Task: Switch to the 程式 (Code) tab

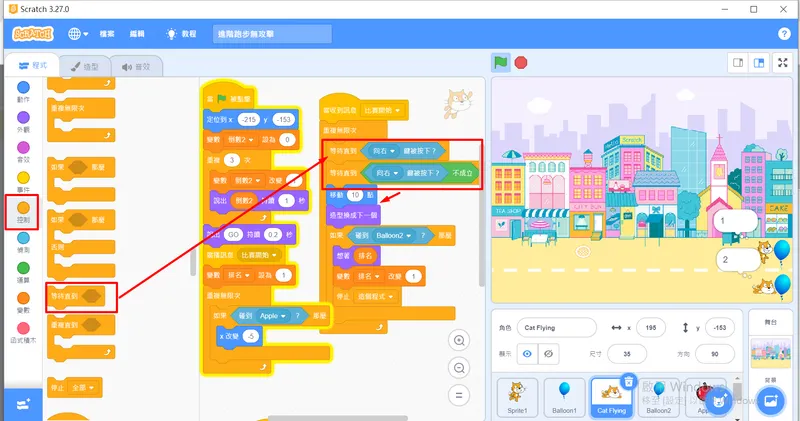Action: click(x=33, y=65)
